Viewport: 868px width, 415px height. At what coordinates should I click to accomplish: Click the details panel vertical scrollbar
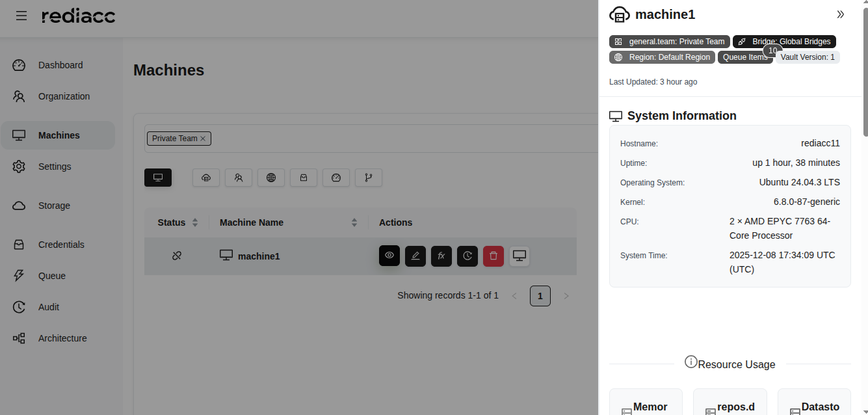[865, 72]
